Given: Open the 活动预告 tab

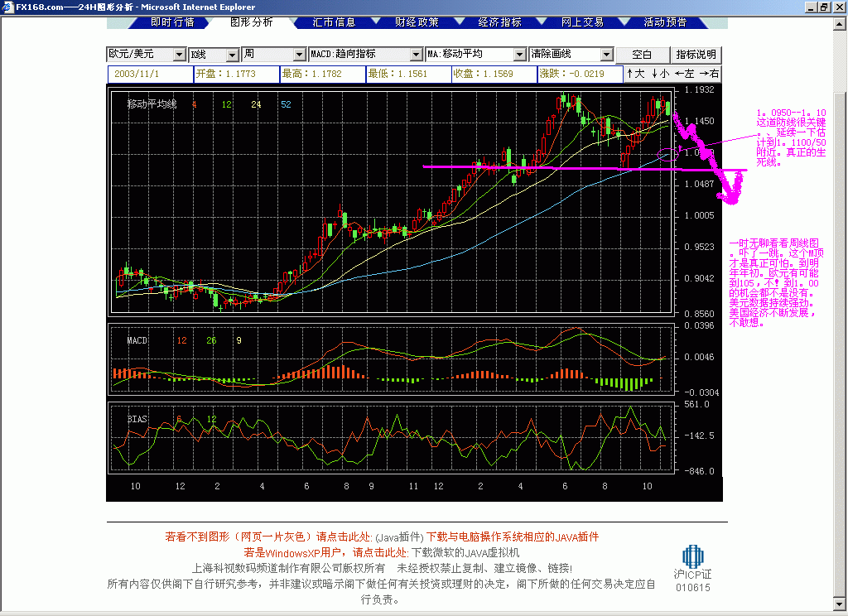Looking at the screenshot, I should point(665,22).
